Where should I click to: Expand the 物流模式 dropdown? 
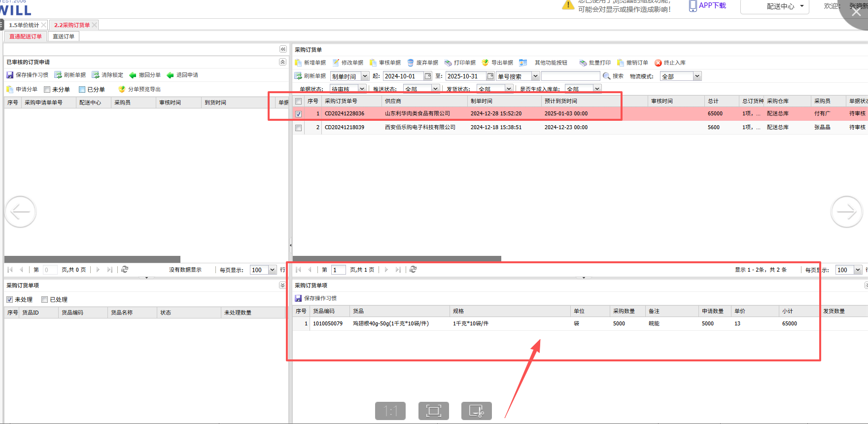[697, 76]
